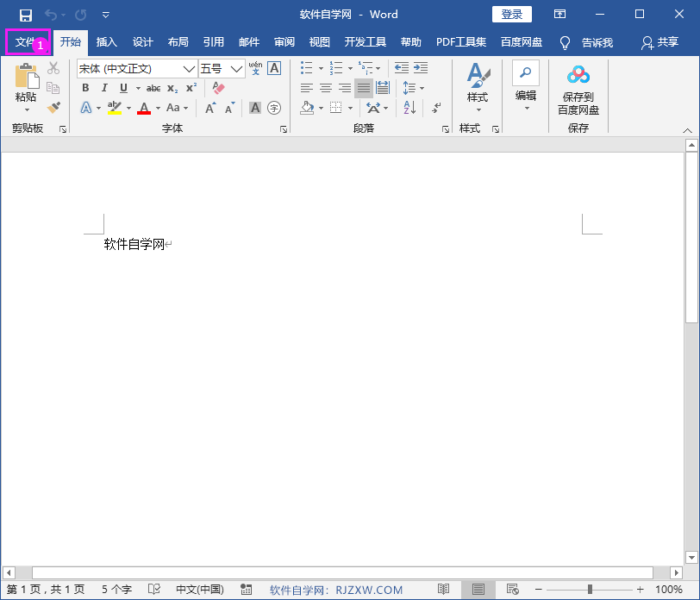Toggle justified alignment
The image size is (700, 600).
point(363,88)
